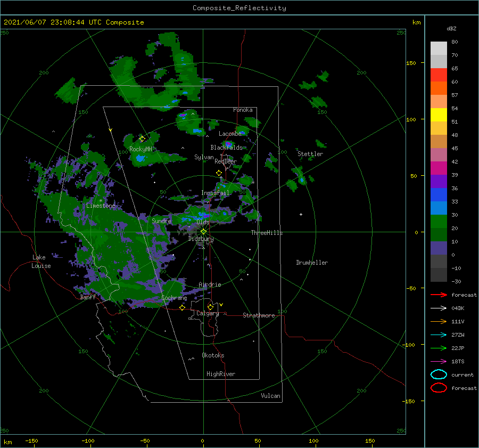
Task: Click the Vulcan town label
Action: pos(270,396)
